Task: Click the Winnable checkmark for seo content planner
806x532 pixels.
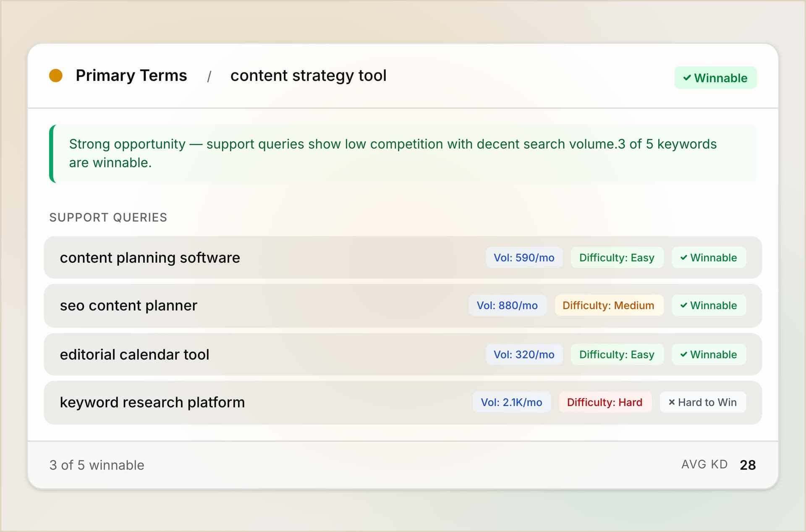Action: tap(708, 305)
